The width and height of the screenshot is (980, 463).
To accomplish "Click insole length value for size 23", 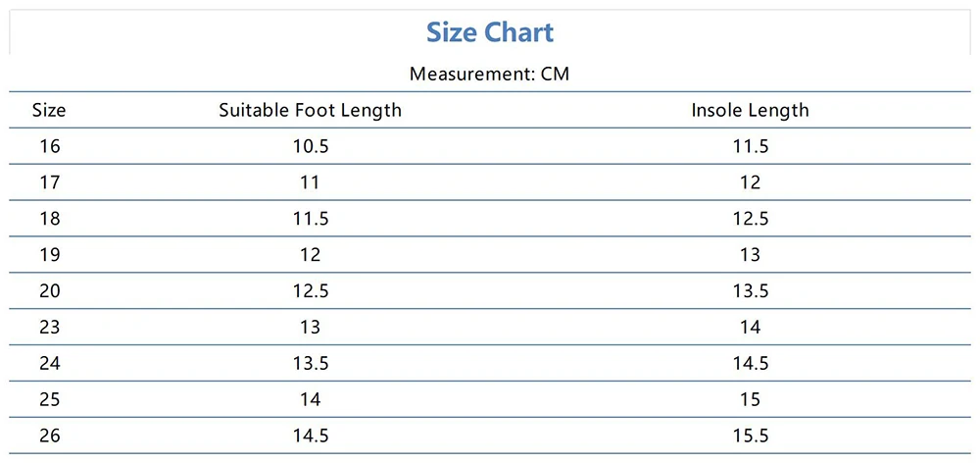I will [750, 328].
